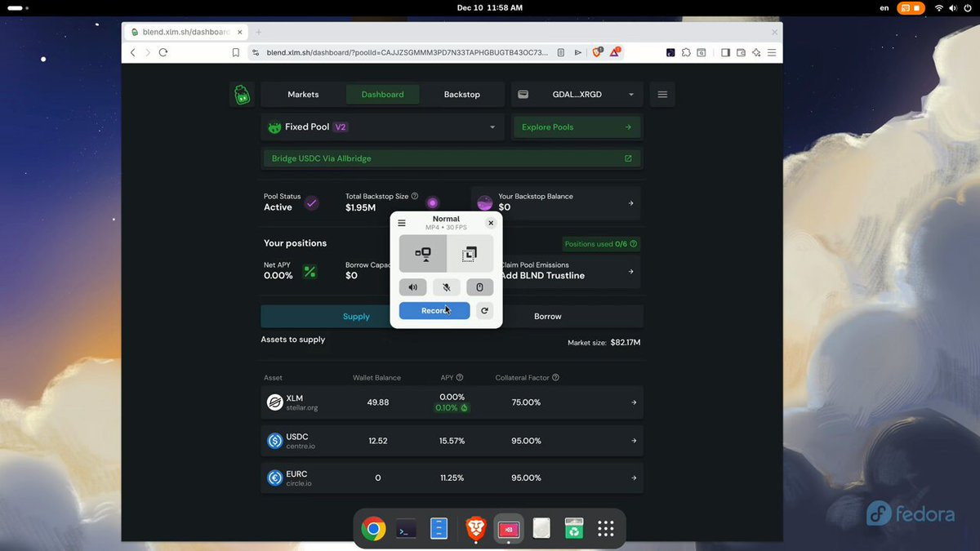Toggle mouse pointer capture

click(x=480, y=287)
